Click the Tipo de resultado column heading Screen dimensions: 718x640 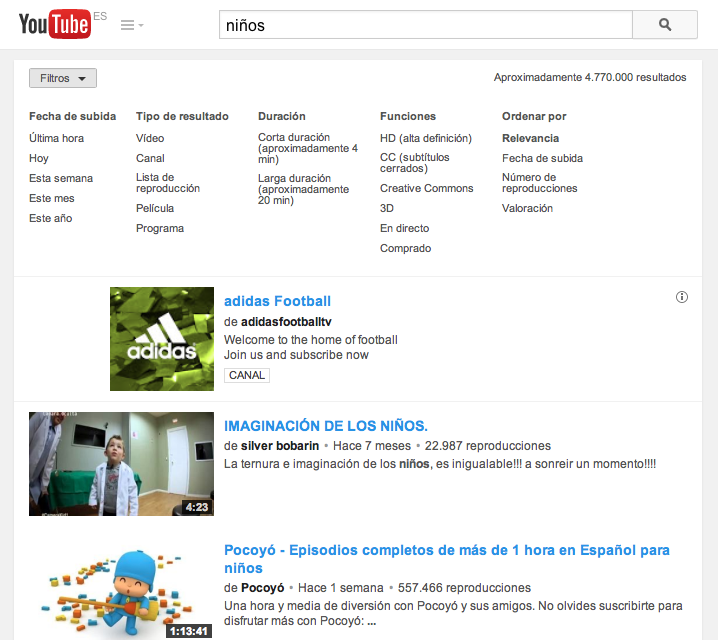pyautogui.click(x=182, y=116)
